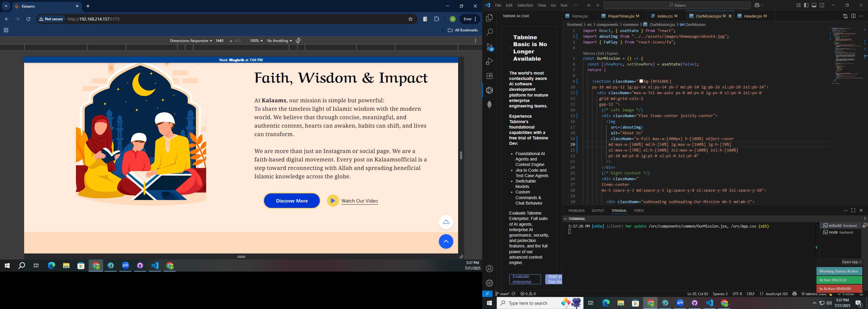Open the Selection menu in VS Code
868x309 pixels.
coord(525,5)
